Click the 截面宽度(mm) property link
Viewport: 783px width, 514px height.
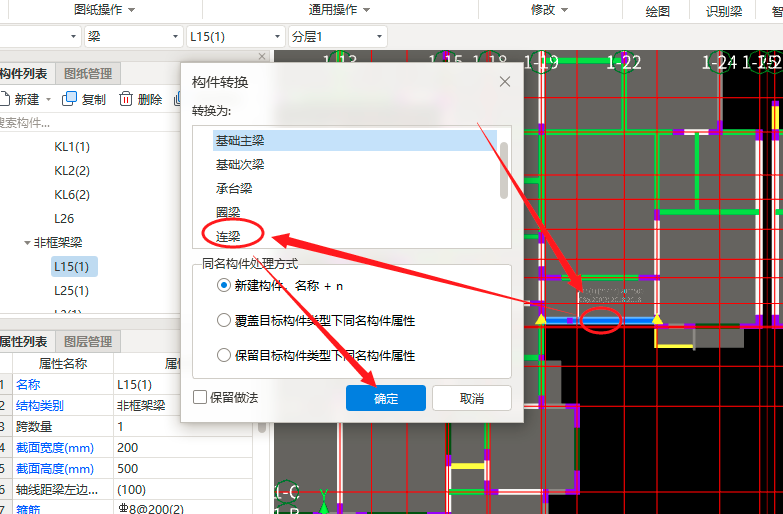(x=55, y=448)
